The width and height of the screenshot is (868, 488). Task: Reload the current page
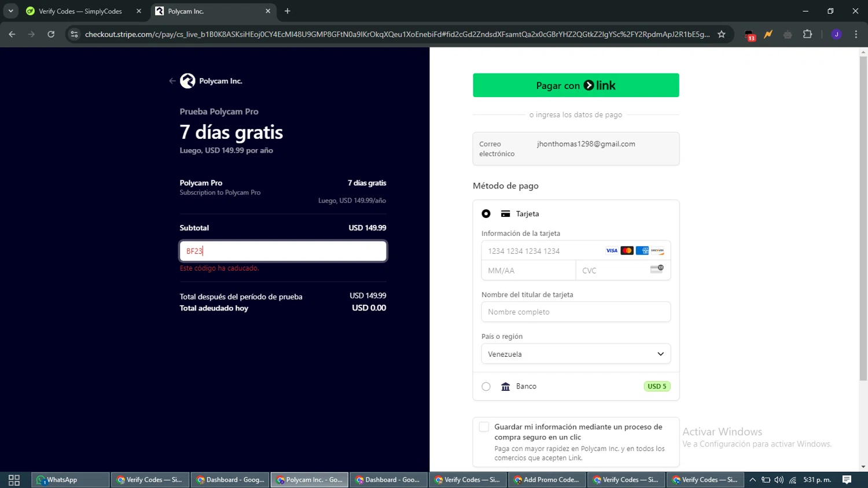[x=51, y=34]
